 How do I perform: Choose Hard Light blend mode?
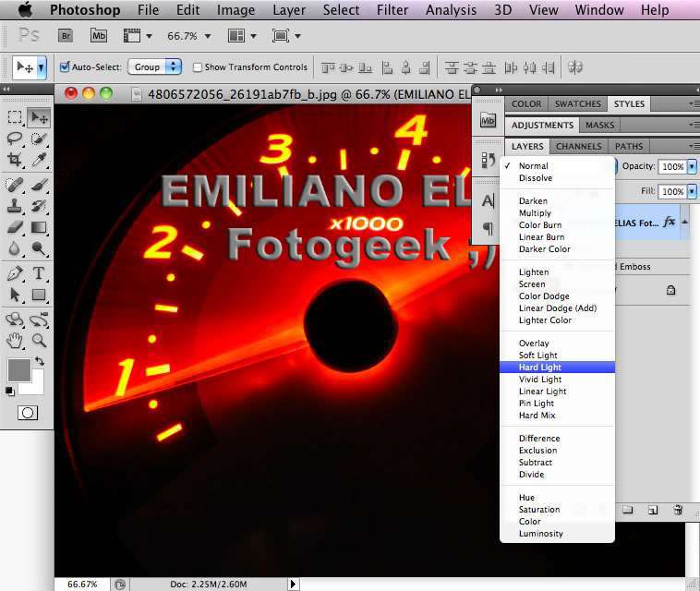pyautogui.click(x=557, y=368)
